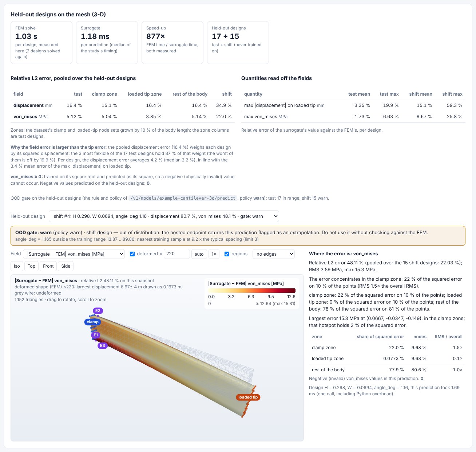
Task: Toggle the regions checkbox
Action: pyautogui.click(x=227, y=254)
